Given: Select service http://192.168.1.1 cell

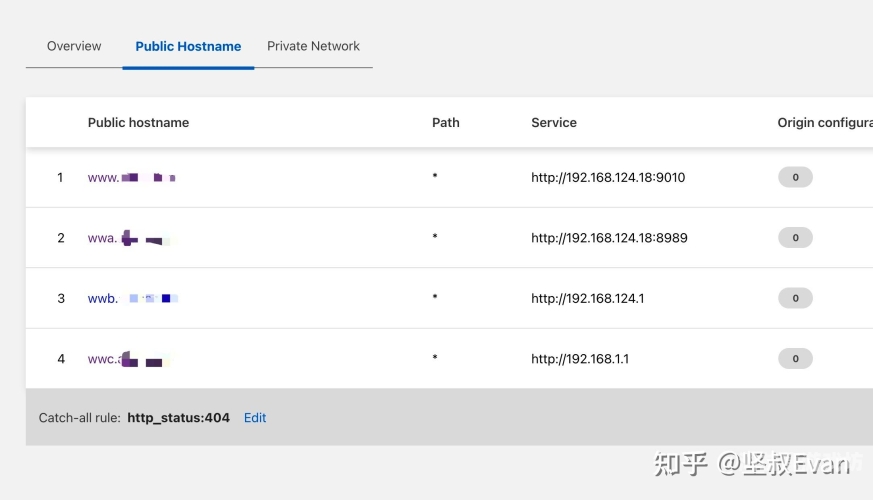Looking at the screenshot, I should (x=580, y=358).
